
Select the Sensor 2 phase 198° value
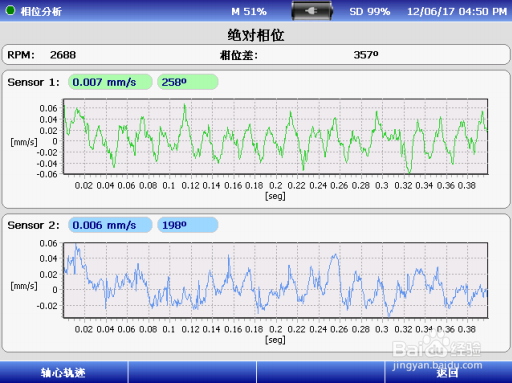188,225
